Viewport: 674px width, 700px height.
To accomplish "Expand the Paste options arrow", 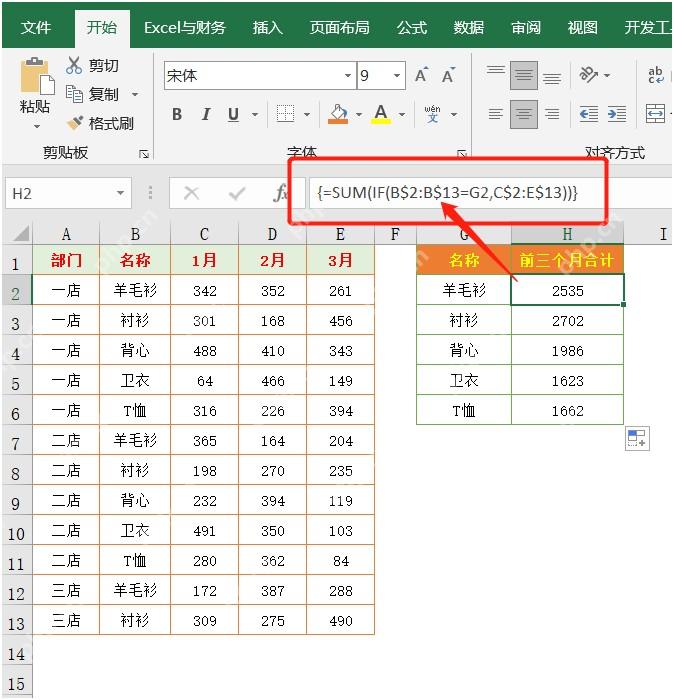I will click(x=37, y=127).
